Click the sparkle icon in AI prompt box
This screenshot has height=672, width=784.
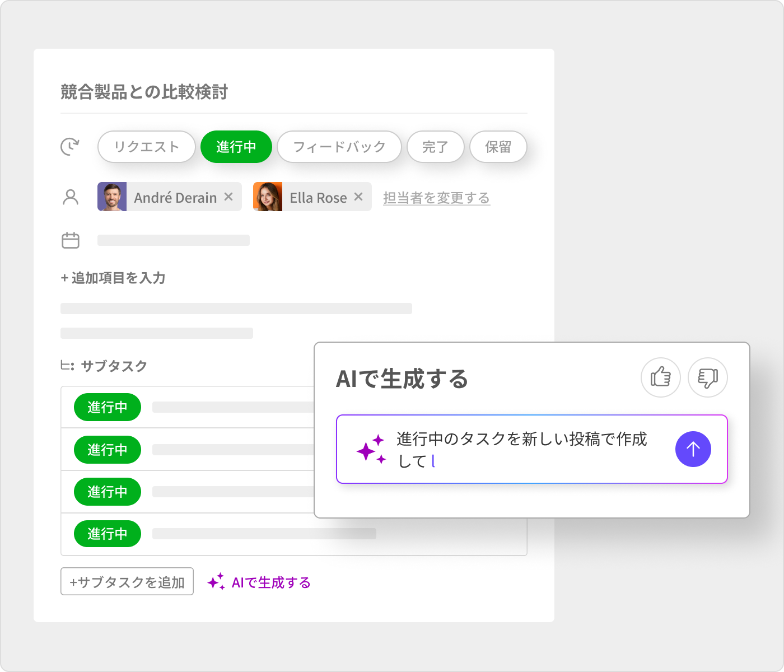[x=371, y=449]
